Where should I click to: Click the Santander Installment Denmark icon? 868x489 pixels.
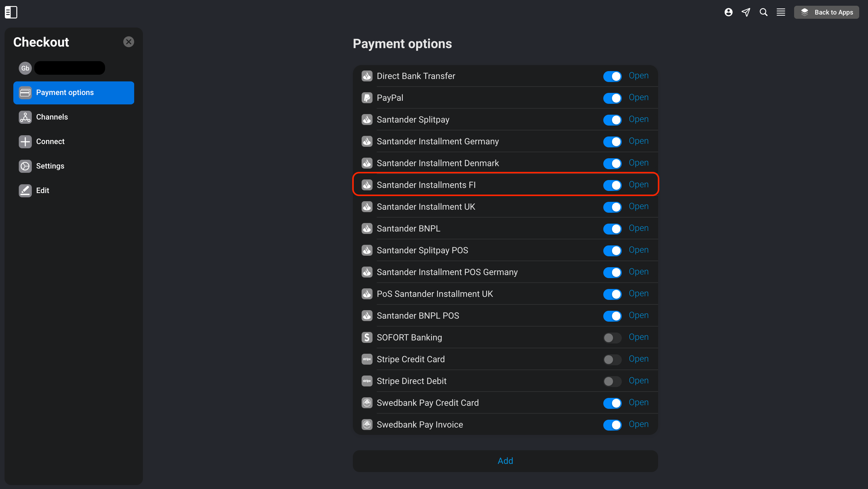pyautogui.click(x=367, y=163)
